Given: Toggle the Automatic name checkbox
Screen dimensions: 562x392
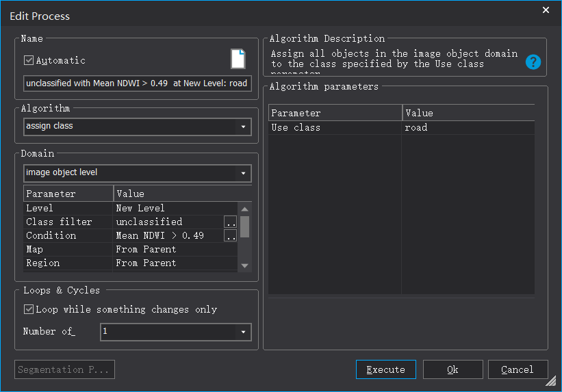Looking at the screenshot, I should [x=29, y=61].
